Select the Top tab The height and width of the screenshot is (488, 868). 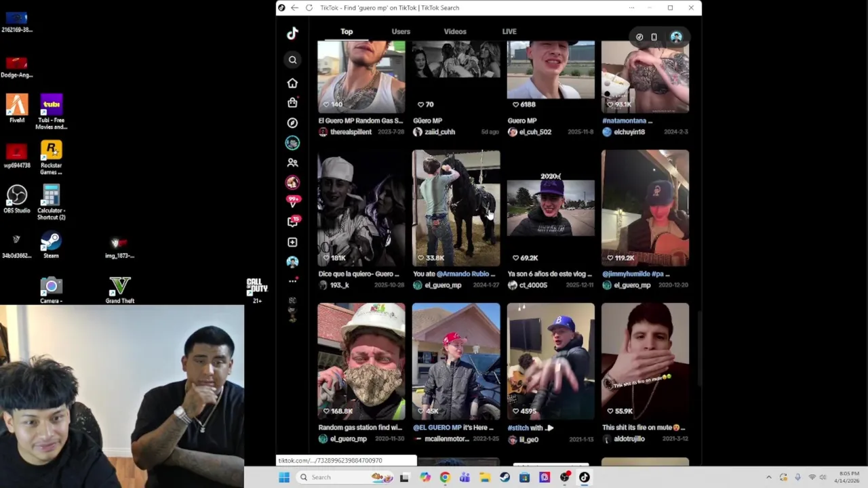coord(347,32)
